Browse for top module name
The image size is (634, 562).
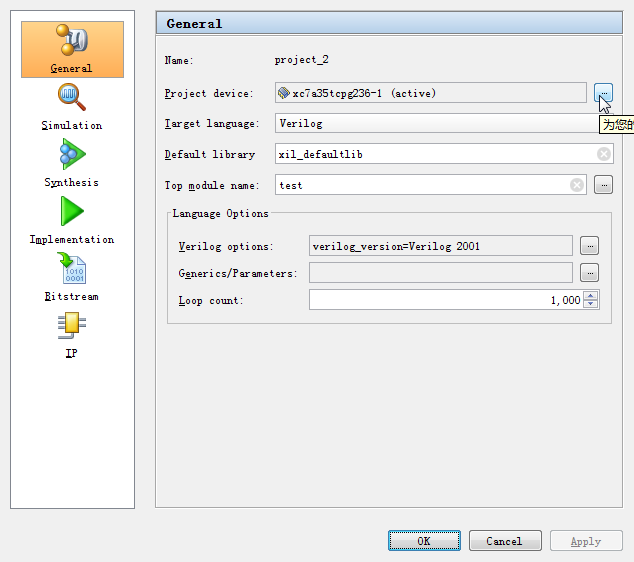pyautogui.click(x=603, y=185)
